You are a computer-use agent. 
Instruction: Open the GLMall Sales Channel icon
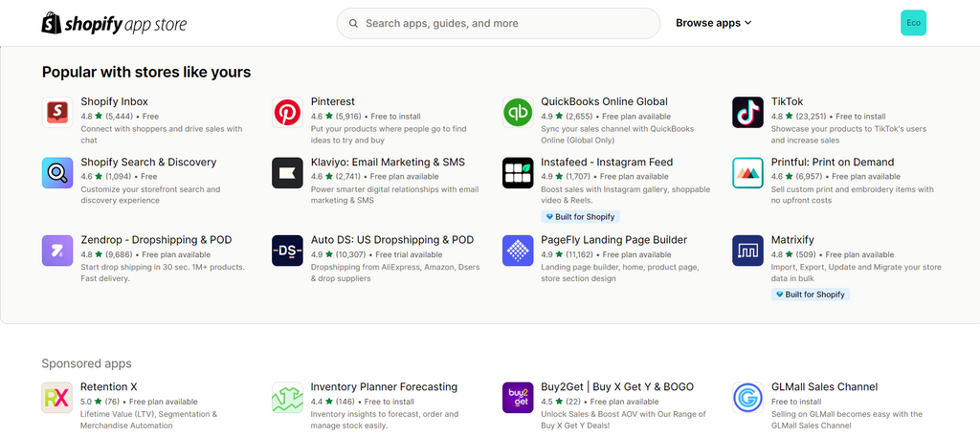748,398
